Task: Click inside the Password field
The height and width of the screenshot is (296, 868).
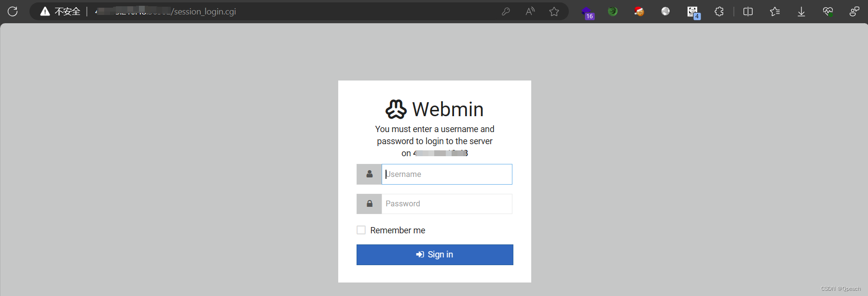Action: pyautogui.click(x=446, y=203)
